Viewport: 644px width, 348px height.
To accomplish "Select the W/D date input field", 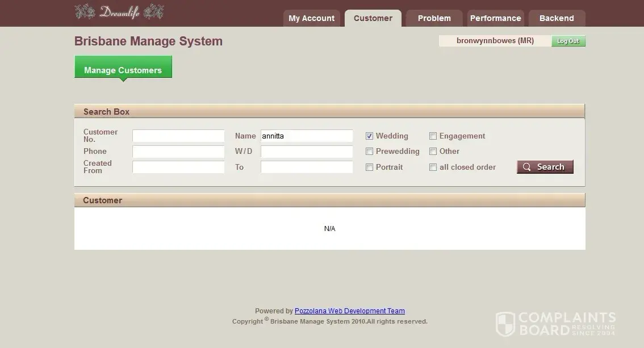I will click(x=307, y=152).
